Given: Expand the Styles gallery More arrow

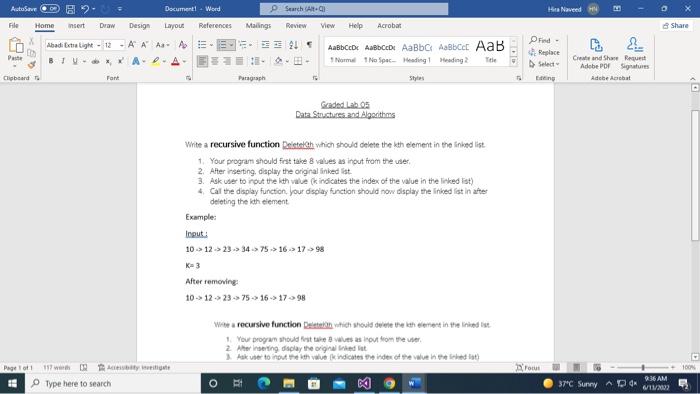Looking at the screenshot, I should click(513, 62).
